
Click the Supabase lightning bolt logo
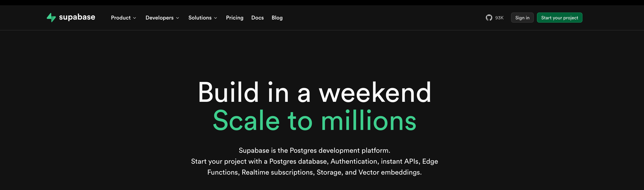[x=52, y=18]
